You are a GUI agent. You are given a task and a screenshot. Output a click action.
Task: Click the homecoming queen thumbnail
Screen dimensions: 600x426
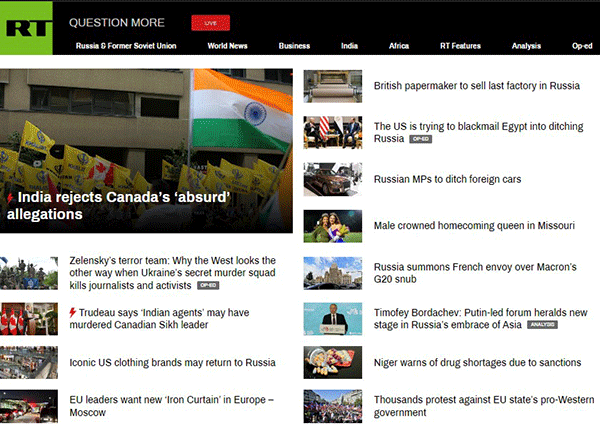point(333,226)
